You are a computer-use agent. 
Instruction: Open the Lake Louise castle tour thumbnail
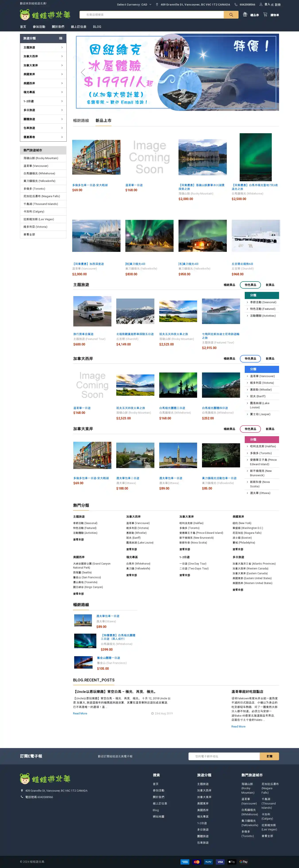[202, 157]
